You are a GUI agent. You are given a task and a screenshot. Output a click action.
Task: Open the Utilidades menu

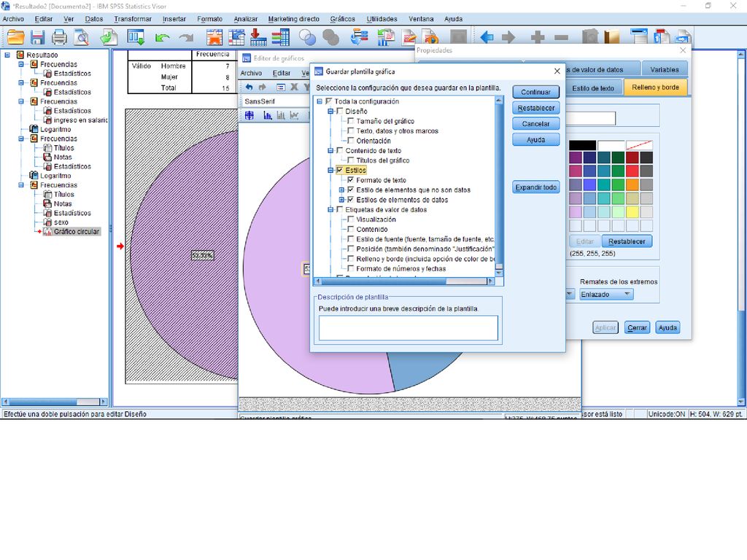(x=382, y=19)
